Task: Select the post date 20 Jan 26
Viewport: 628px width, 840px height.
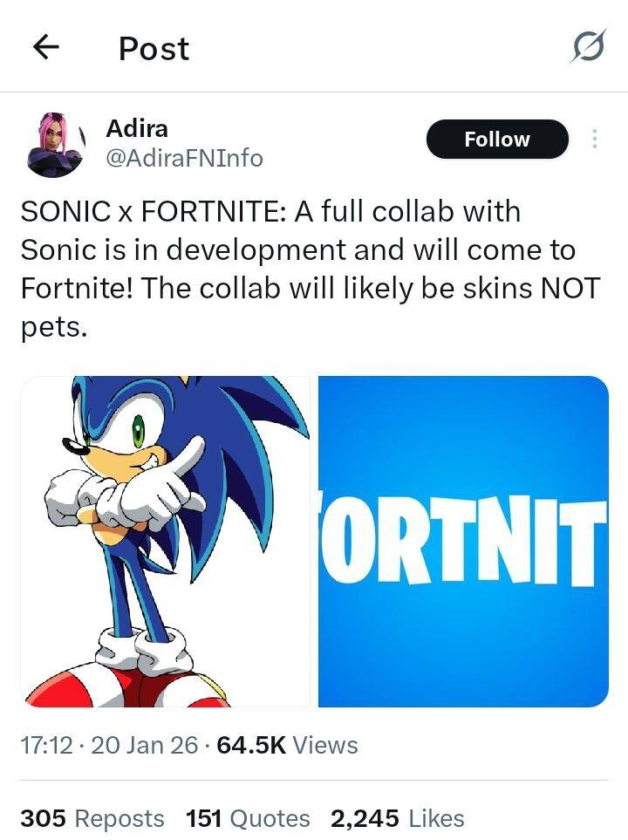Action: tap(131, 746)
